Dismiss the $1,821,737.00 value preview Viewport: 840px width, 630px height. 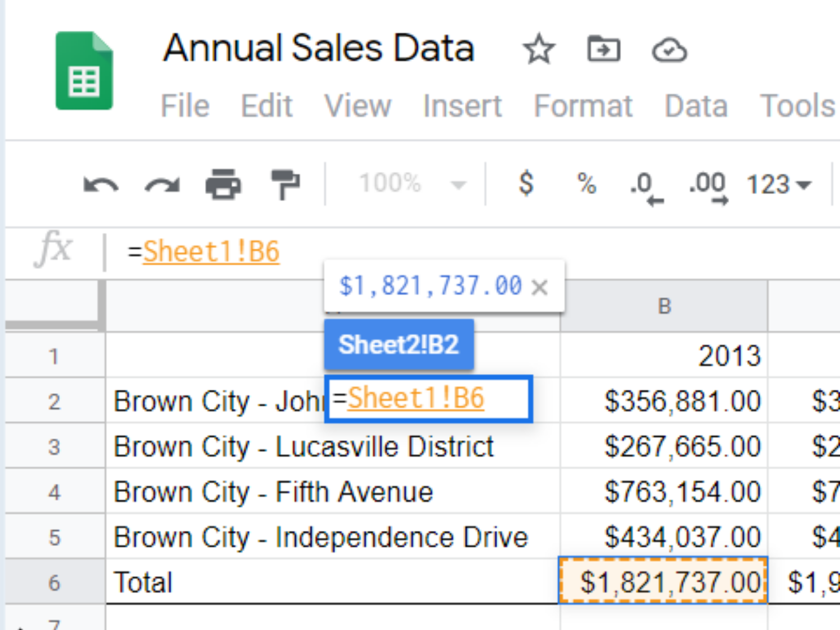(540, 287)
